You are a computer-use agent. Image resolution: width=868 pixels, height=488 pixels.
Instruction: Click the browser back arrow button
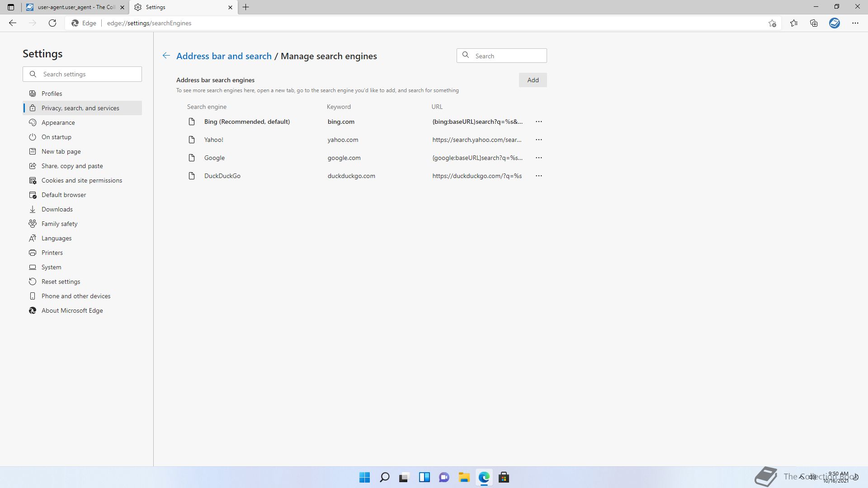pos(13,23)
